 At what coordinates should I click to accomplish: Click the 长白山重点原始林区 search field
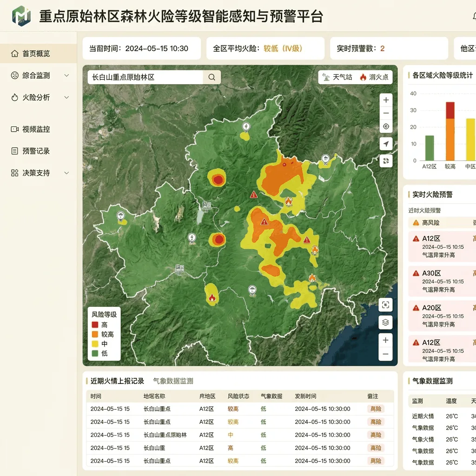tap(145, 77)
